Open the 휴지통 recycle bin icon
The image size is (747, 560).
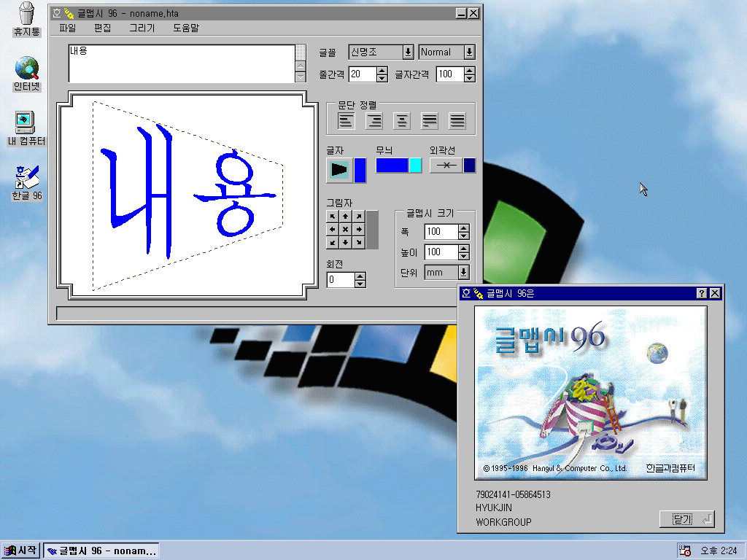click(x=27, y=20)
